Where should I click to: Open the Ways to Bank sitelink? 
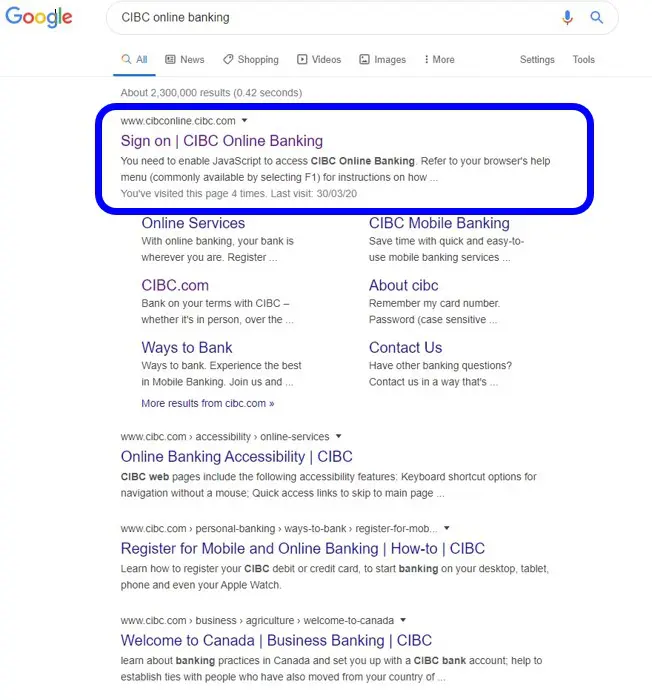[x=187, y=347]
